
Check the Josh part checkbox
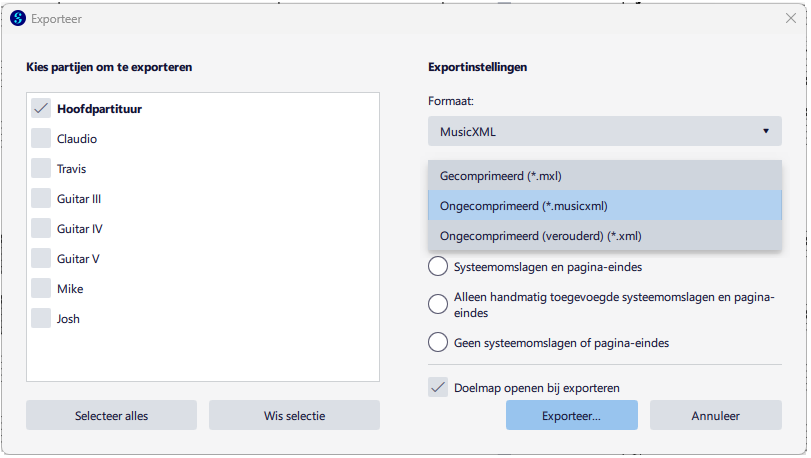point(41,319)
